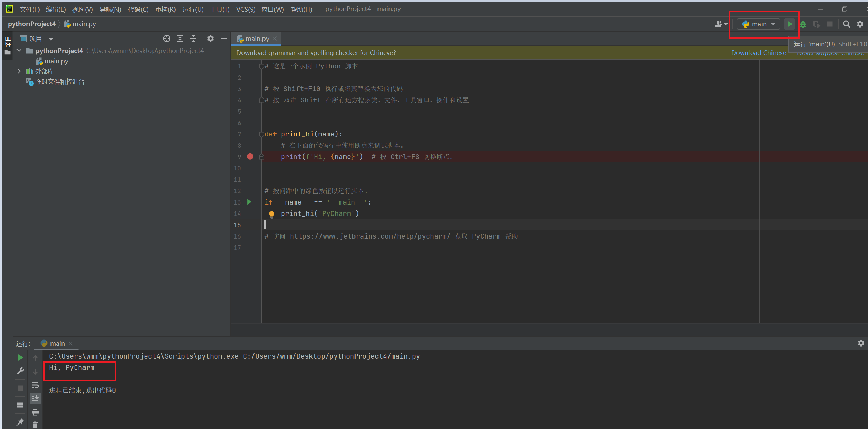Click the pythonProject4 breadcrumb

32,24
